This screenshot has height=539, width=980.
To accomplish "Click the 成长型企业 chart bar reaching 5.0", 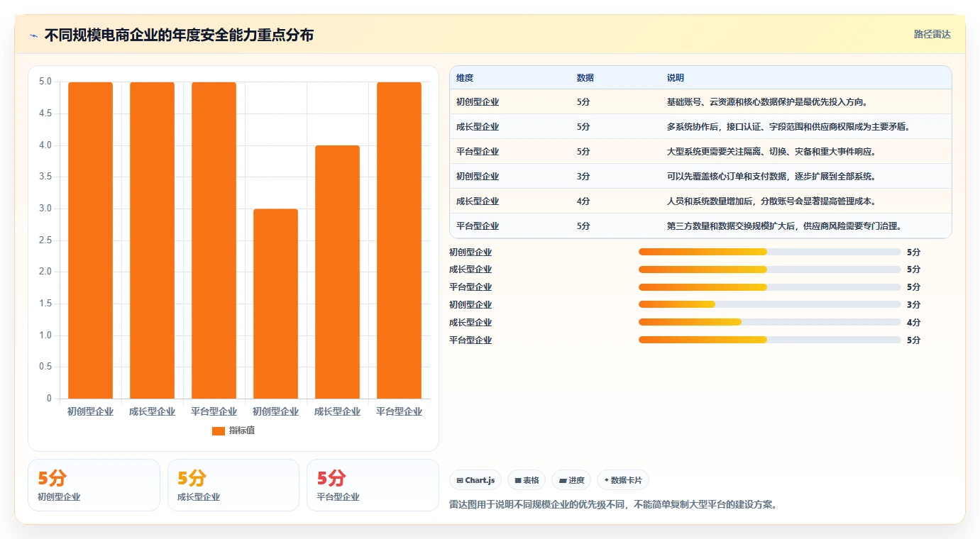I will 152,240.
